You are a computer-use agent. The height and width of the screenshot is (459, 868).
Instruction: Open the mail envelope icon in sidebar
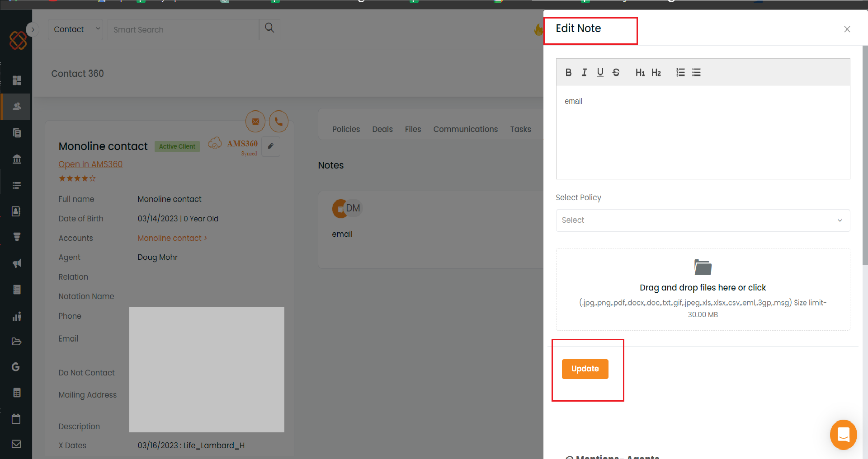point(16,444)
